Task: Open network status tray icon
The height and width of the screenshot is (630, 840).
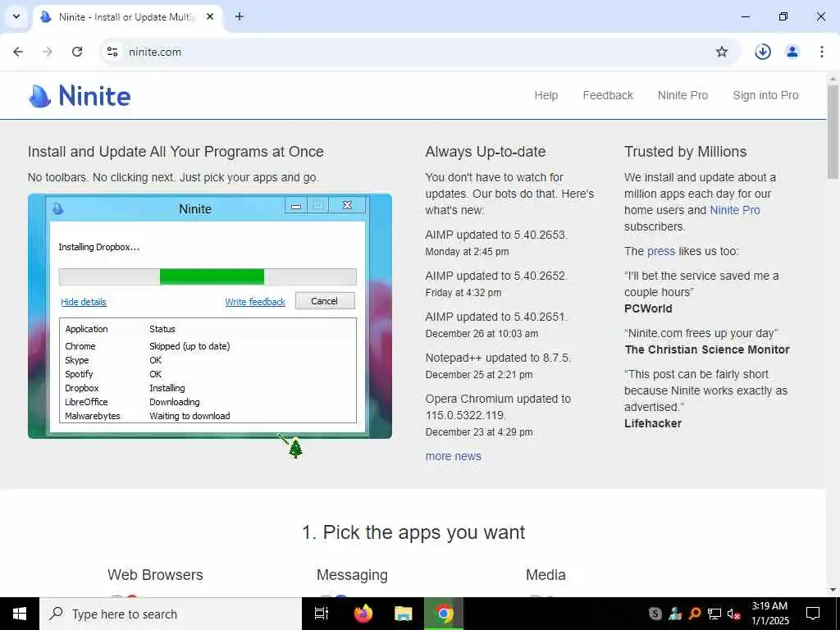Action: [714, 614]
